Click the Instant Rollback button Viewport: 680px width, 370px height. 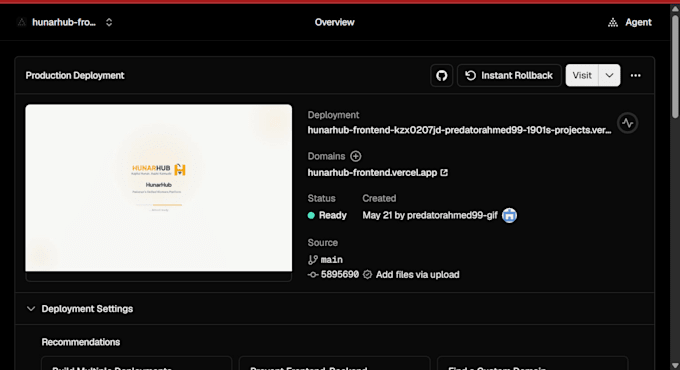click(x=509, y=75)
